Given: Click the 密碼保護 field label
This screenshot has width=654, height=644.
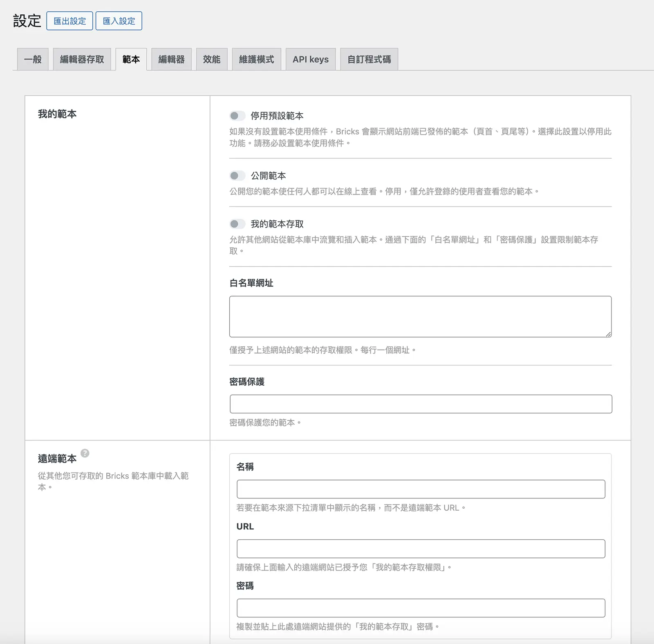Looking at the screenshot, I should coord(247,382).
